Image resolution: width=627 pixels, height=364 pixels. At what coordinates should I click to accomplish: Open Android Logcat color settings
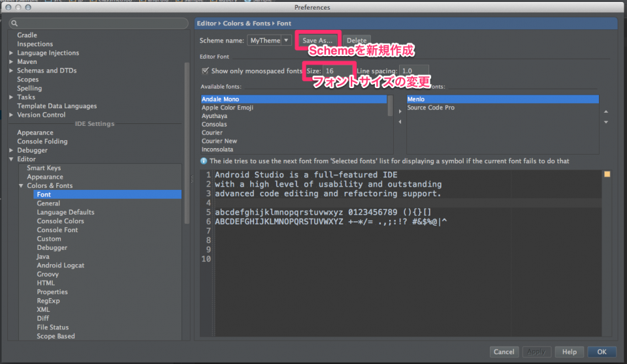60,265
